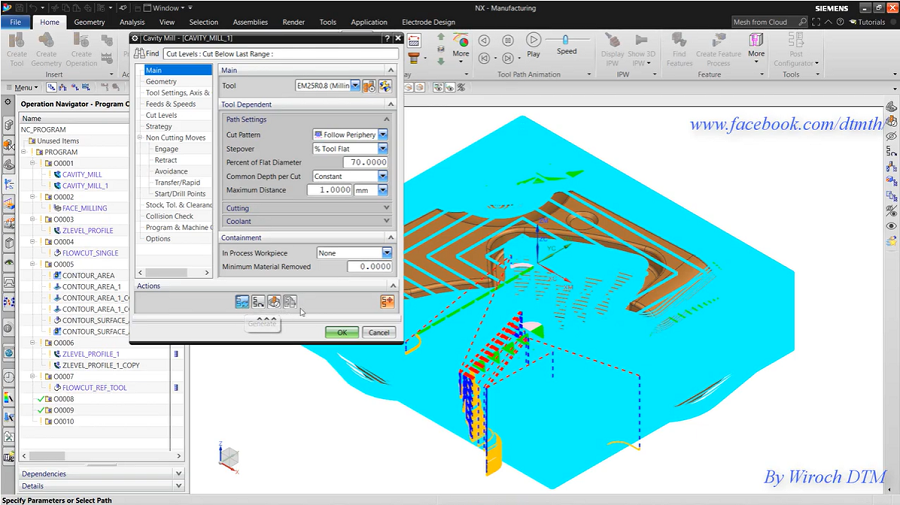Click the Minimum Material Removed field
The height and width of the screenshot is (505, 900).
coord(369,266)
